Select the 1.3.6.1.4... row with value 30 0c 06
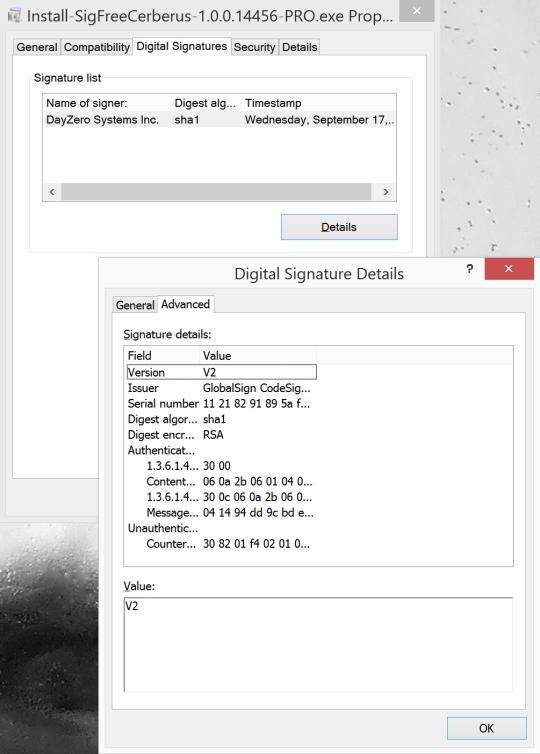Image resolution: width=540 pixels, height=754 pixels. coord(222,497)
